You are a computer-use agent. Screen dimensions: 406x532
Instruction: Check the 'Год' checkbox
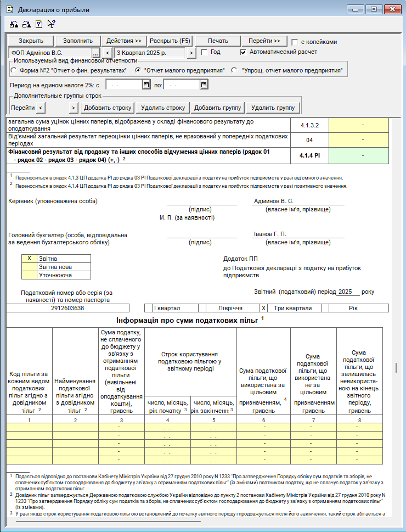[x=204, y=52]
